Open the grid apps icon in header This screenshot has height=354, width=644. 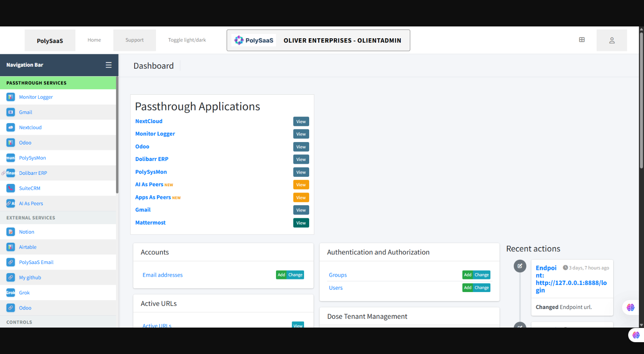[x=582, y=39]
